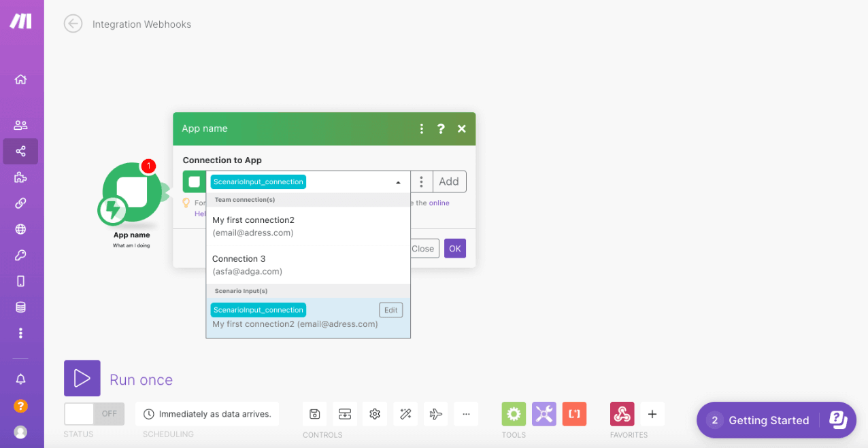Toggle the scenario status OFF switch
Image resolution: width=868 pixels, height=448 pixels.
point(94,413)
